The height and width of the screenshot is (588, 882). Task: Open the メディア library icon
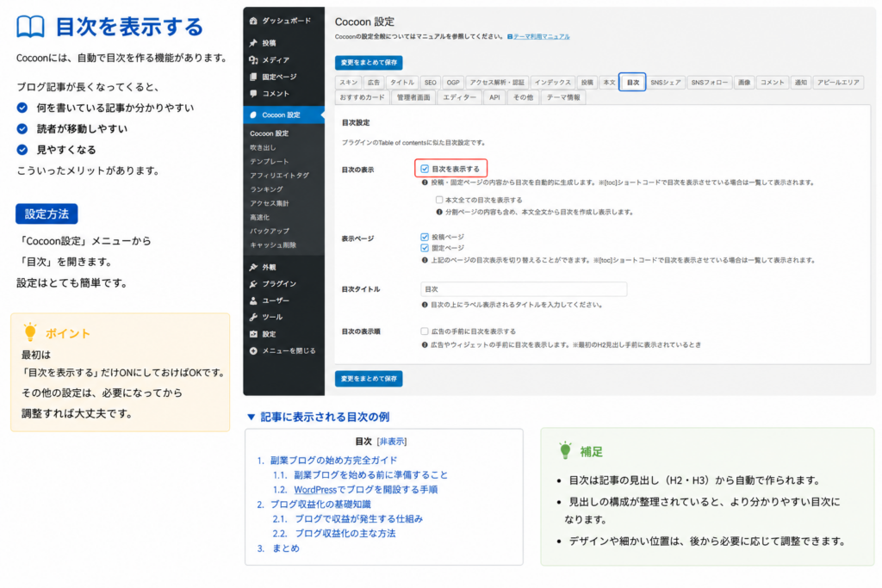point(253,59)
